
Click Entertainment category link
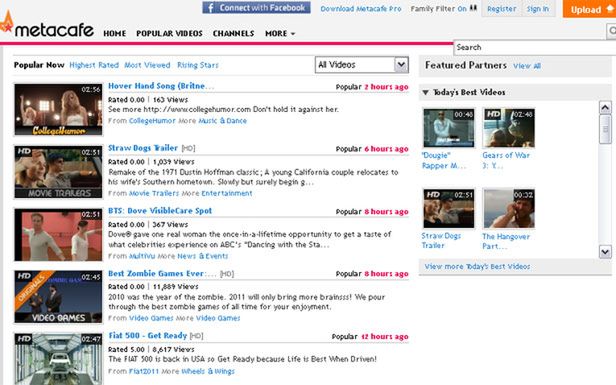click(x=227, y=193)
